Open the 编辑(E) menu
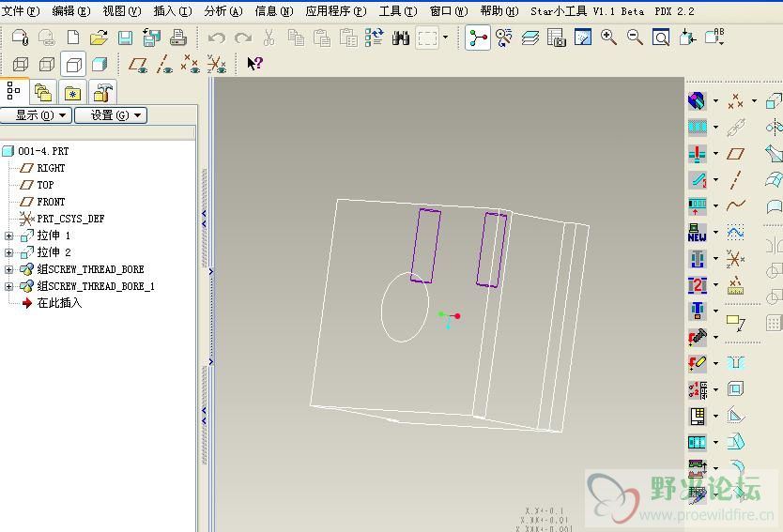The width and height of the screenshot is (783, 532). (x=71, y=11)
